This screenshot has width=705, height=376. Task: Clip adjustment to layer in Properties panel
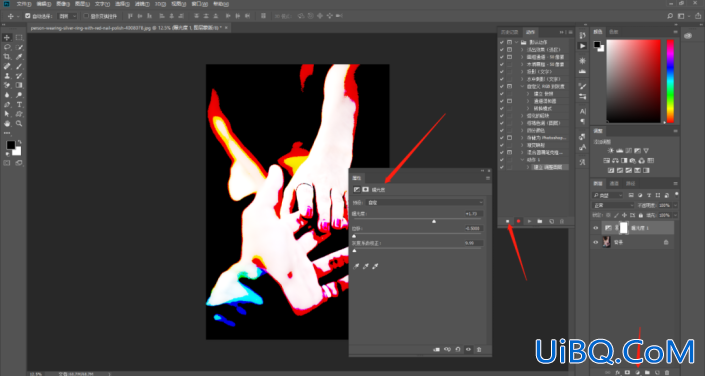[436, 349]
